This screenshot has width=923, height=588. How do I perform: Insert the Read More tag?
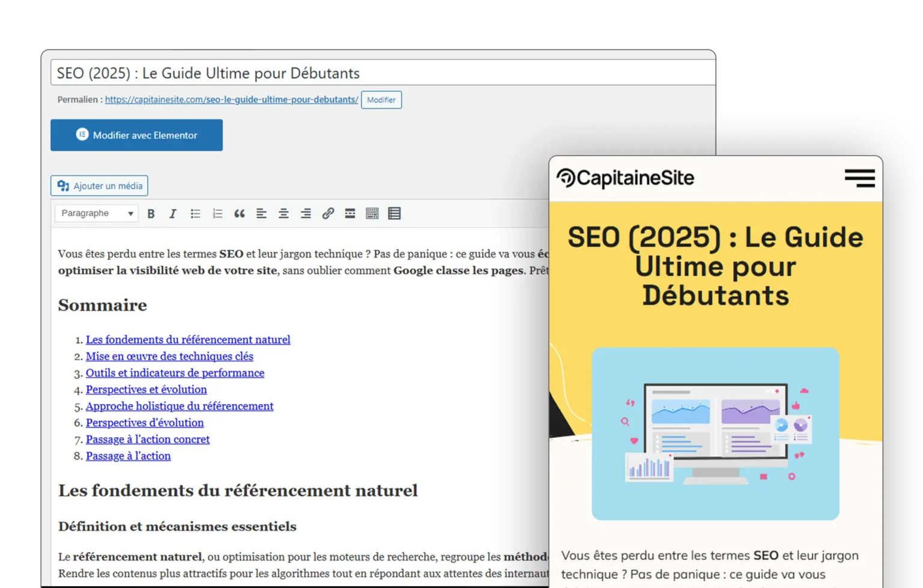350,214
